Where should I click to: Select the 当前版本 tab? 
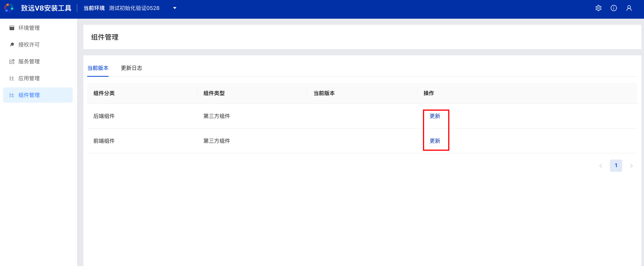tap(98, 68)
